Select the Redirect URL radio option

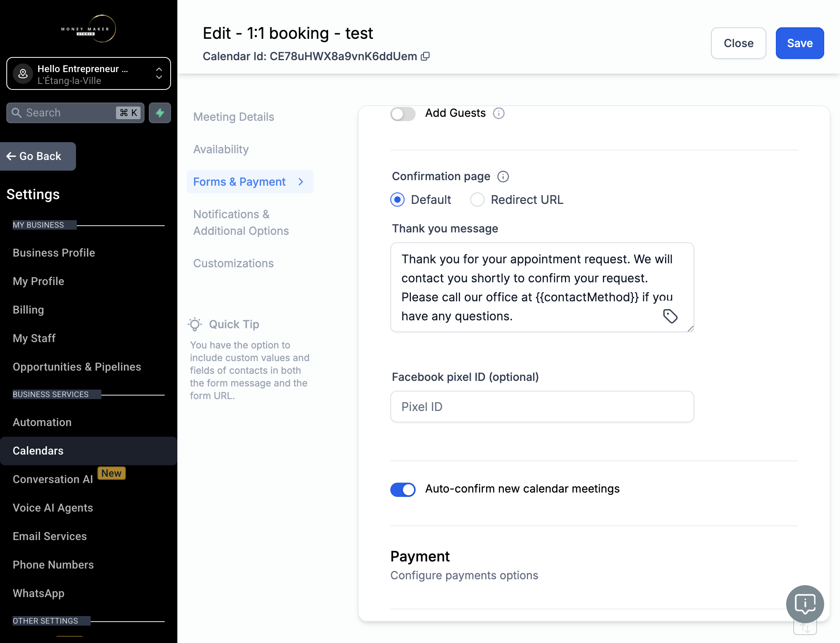tap(477, 200)
